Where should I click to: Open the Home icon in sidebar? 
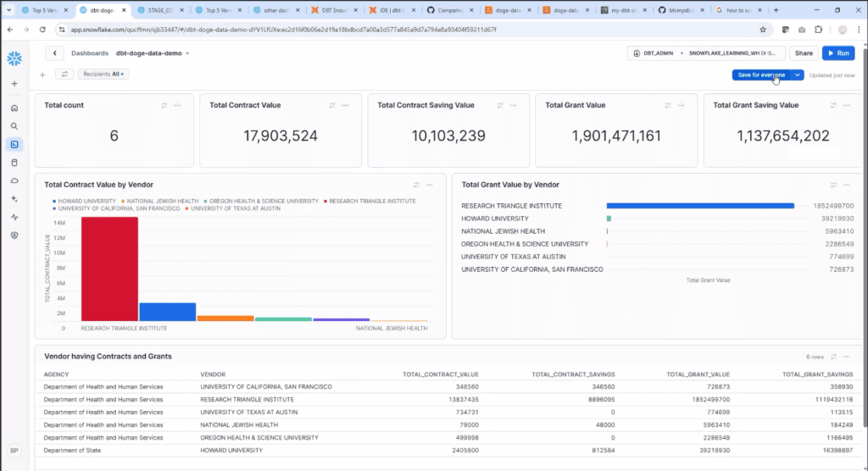click(14, 108)
